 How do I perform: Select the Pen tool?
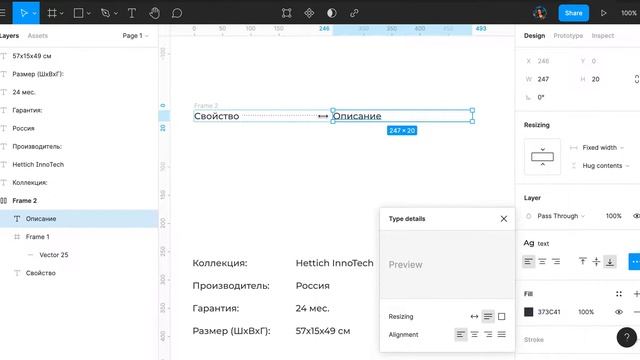click(105, 13)
